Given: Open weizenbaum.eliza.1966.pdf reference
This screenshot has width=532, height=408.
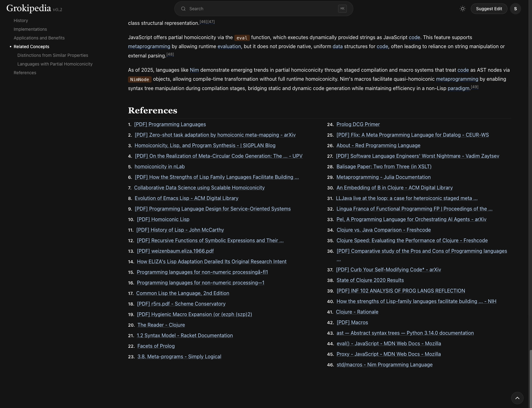Looking at the screenshot, I should pos(175,251).
